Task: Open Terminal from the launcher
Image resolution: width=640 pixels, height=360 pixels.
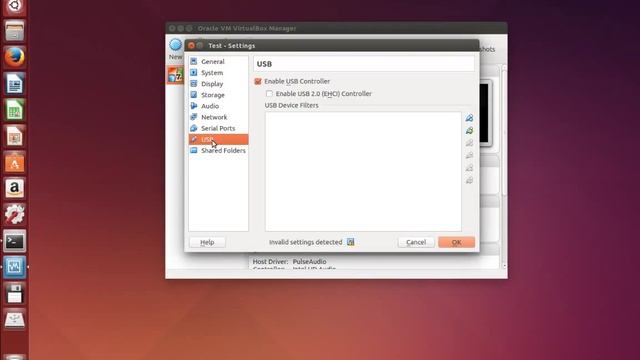Action: (15, 241)
